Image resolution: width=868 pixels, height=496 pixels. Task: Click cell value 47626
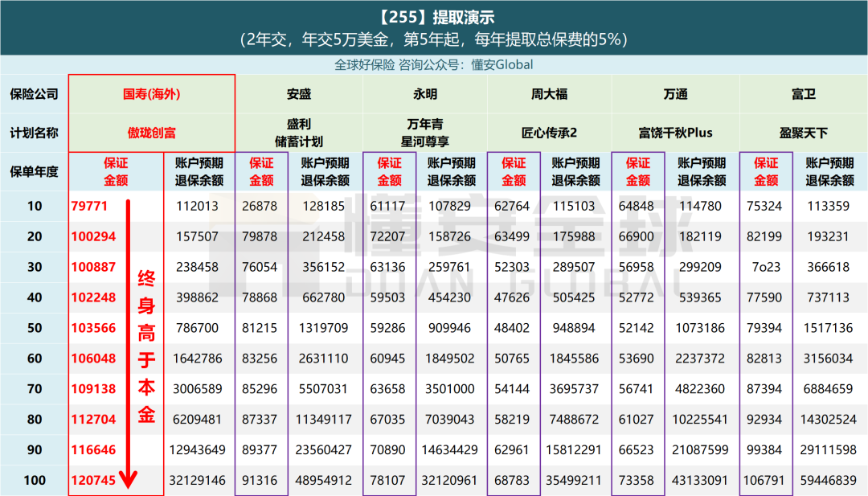(x=512, y=297)
